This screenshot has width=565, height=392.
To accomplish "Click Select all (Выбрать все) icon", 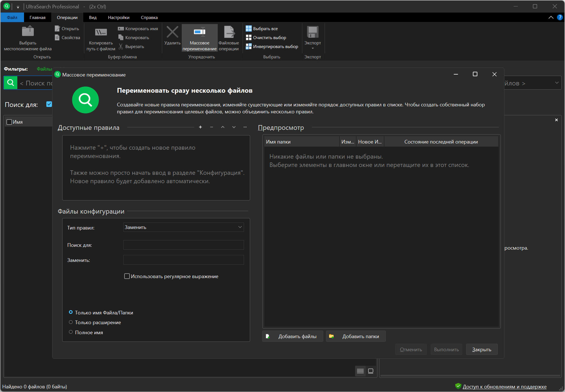I will [x=248, y=28].
